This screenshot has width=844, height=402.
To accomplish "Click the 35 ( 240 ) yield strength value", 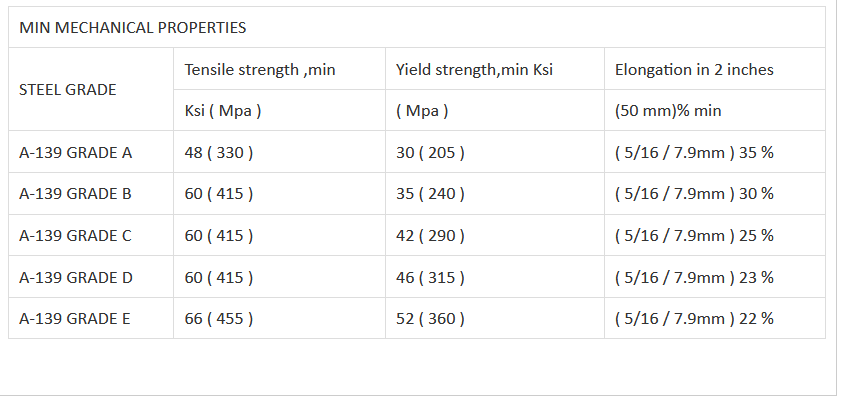I will pos(430,194).
